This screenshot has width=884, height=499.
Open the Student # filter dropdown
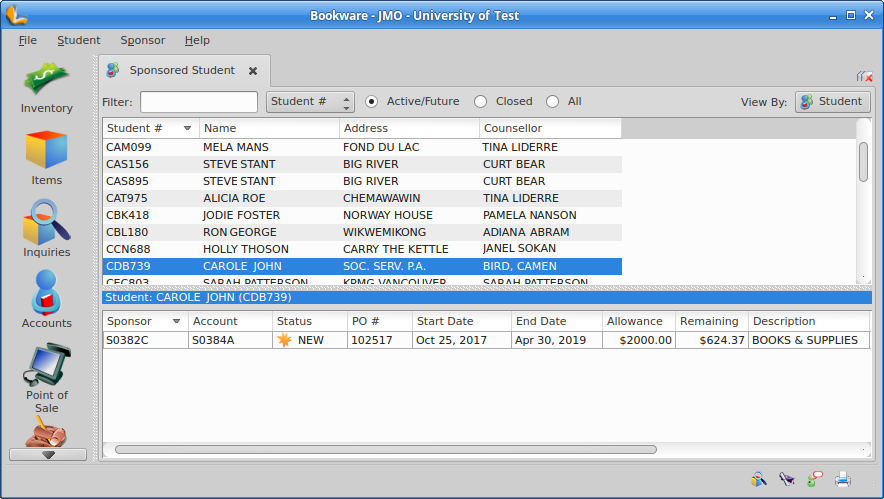(x=311, y=102)
